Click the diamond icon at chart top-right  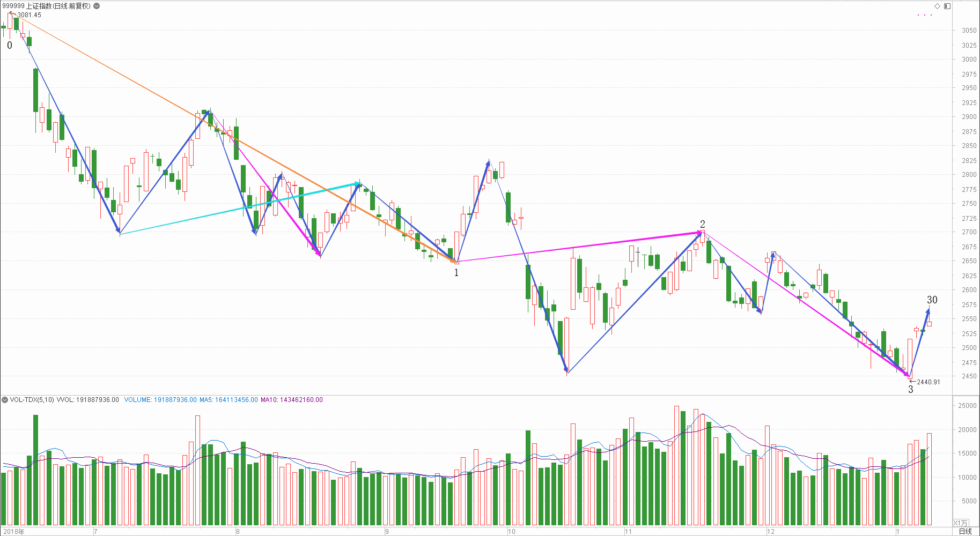pyautogui.click(x=938, y=6)
